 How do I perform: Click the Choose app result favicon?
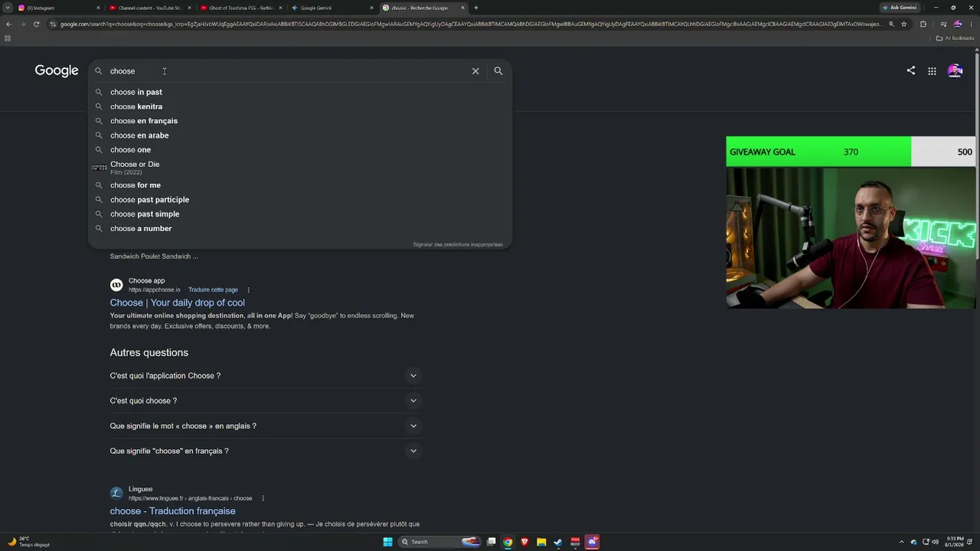116,285
